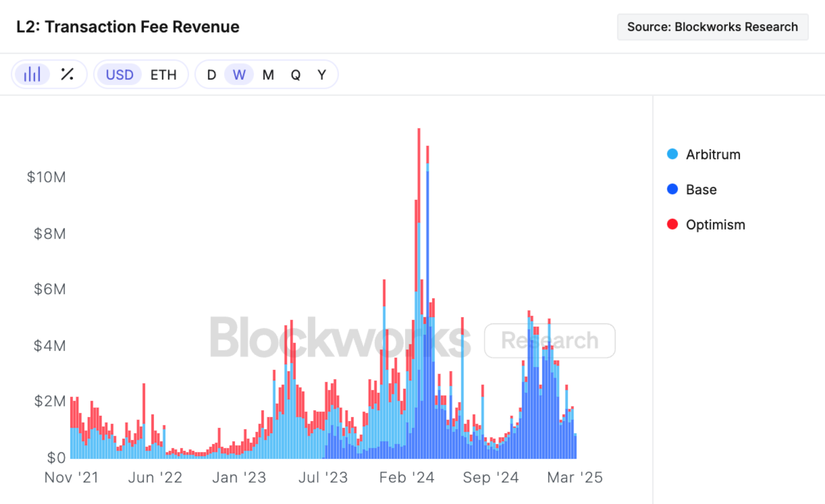The width and height of the screenshot is (825, 504).
Task: Click the L2: Transaction Fee Revenue title
Action: pyautogui.click(x=128, y=27)
